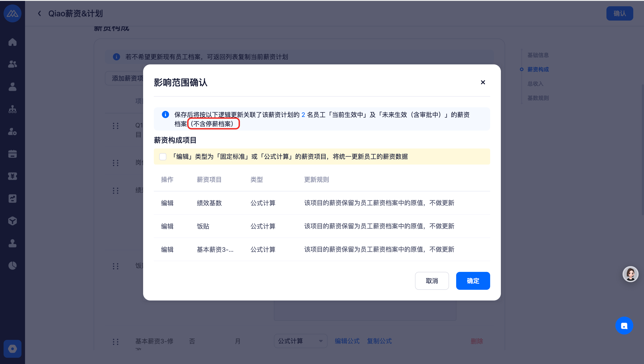
Task: Open the 公式计算 type dropdown
Action: point(300,341)
